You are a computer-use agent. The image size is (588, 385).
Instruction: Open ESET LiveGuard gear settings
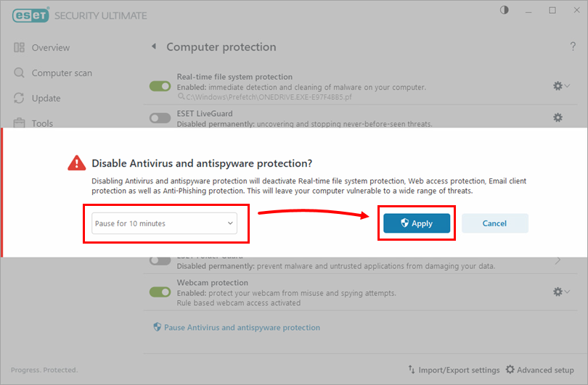point(558,117)
